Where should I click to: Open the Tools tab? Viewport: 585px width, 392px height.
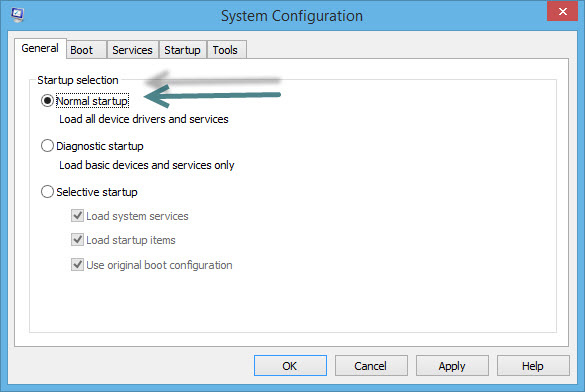coord(226,50)
